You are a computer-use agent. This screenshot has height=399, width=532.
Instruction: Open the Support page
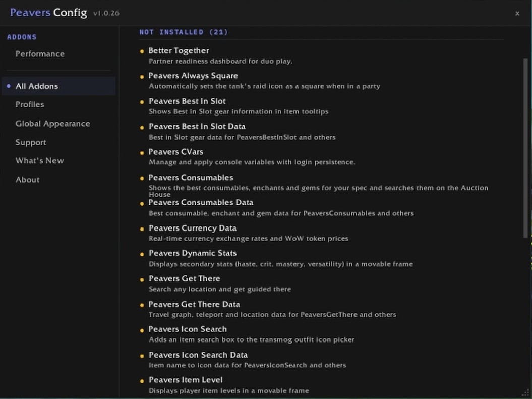31,142
